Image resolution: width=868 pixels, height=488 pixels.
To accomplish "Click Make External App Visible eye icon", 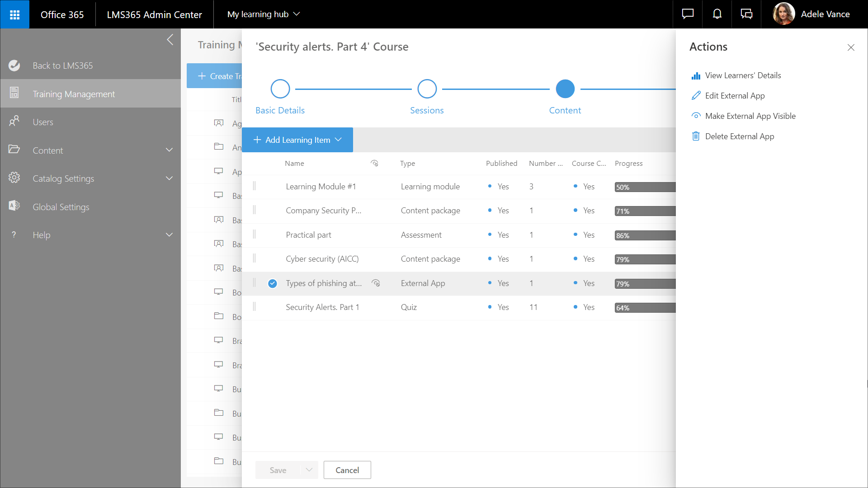I will coord(696,116).
